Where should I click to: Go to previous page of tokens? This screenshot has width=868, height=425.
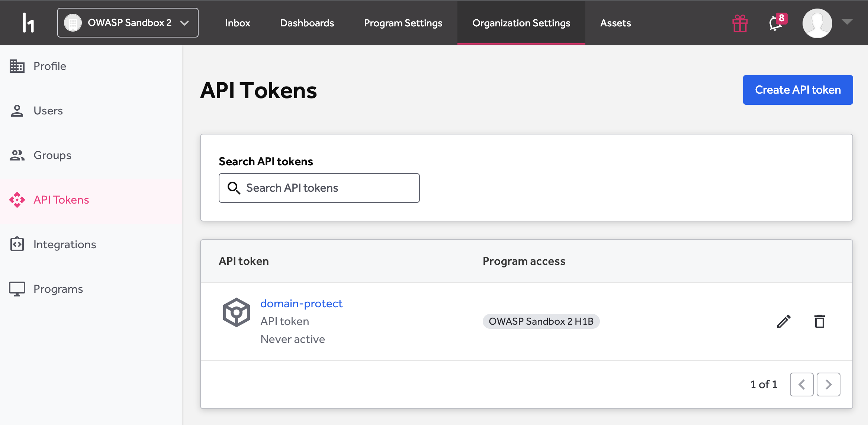[x=801, y=385]
